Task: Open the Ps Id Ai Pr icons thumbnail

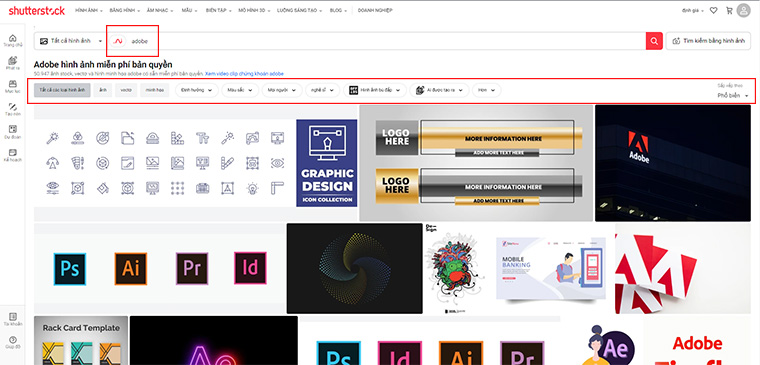Action: [429, 340]
